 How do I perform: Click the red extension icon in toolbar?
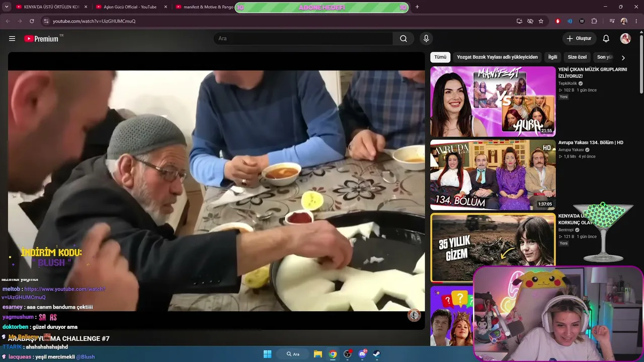tap(557, 21)
